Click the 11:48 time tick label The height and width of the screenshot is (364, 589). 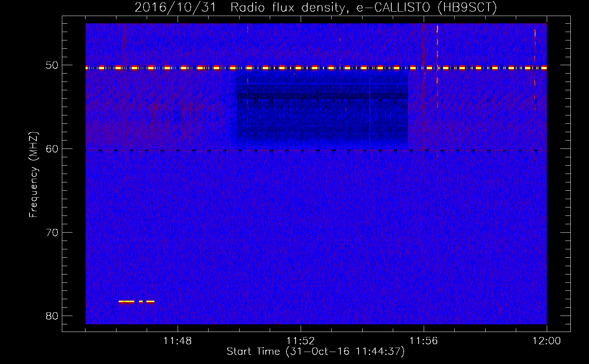[x=178, y=341]
